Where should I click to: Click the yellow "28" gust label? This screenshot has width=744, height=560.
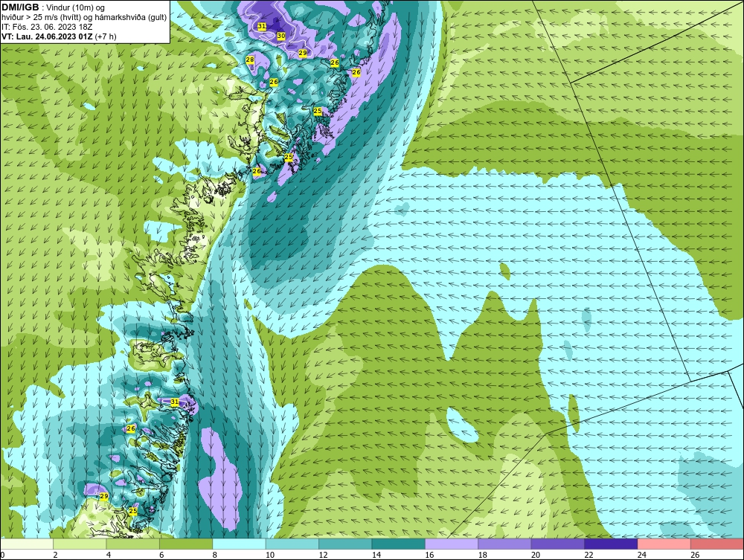[249, 59]
